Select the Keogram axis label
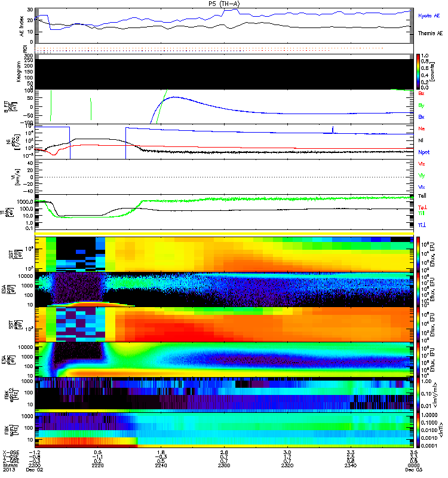This screenshot has height=478, width=448. coord(19,72)
